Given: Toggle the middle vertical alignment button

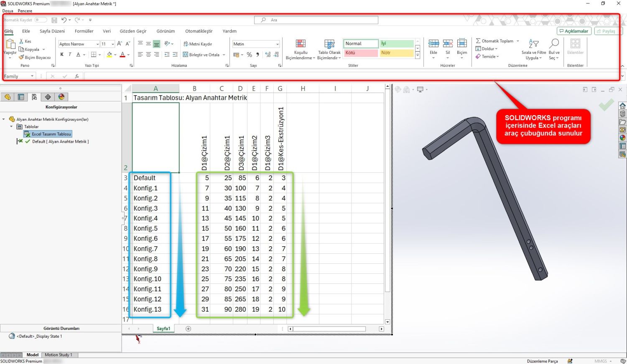Looking at the screenshot, I should [148, 44].
